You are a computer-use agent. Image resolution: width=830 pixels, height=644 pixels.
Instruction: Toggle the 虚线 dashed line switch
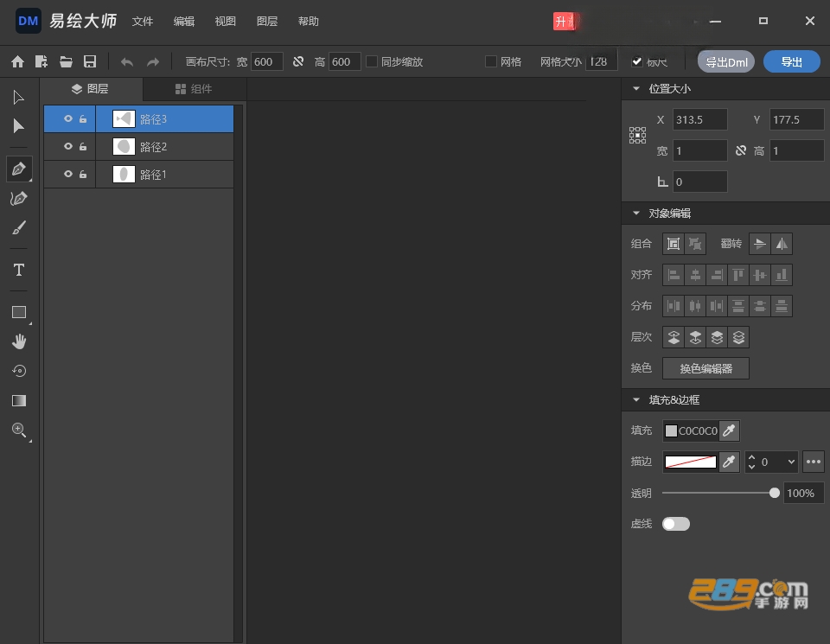(x=676, y=524)
